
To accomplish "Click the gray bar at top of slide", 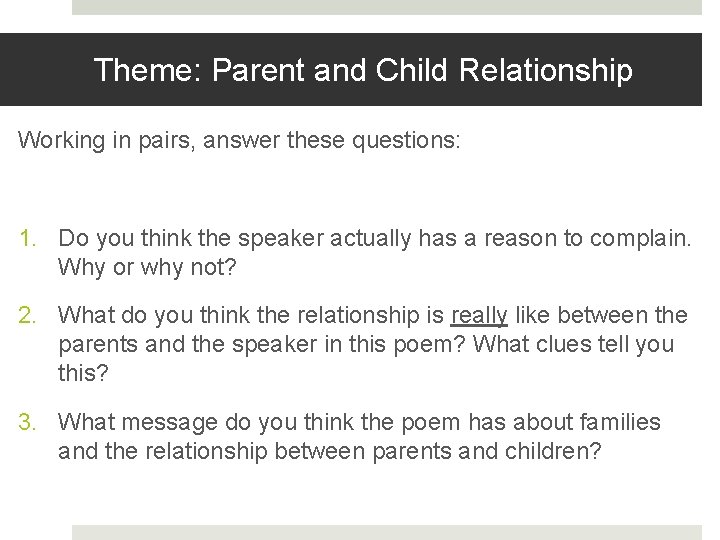I will (x=386, y=7).
